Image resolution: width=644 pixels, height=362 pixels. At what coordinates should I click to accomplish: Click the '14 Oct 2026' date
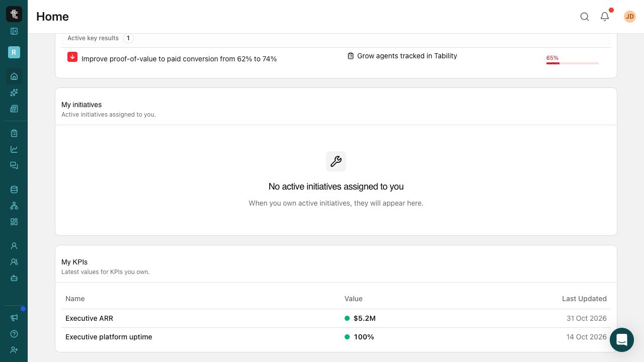tap(587, 337)
